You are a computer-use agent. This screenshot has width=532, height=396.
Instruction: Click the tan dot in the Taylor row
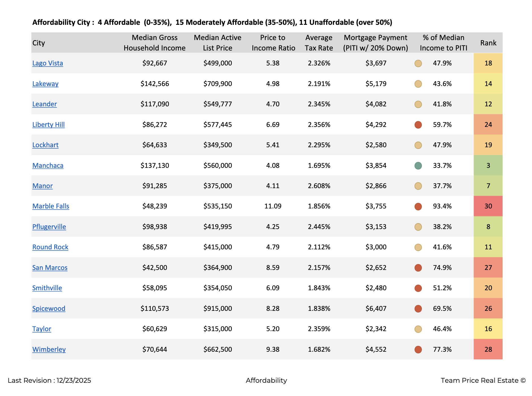(418, 329)
